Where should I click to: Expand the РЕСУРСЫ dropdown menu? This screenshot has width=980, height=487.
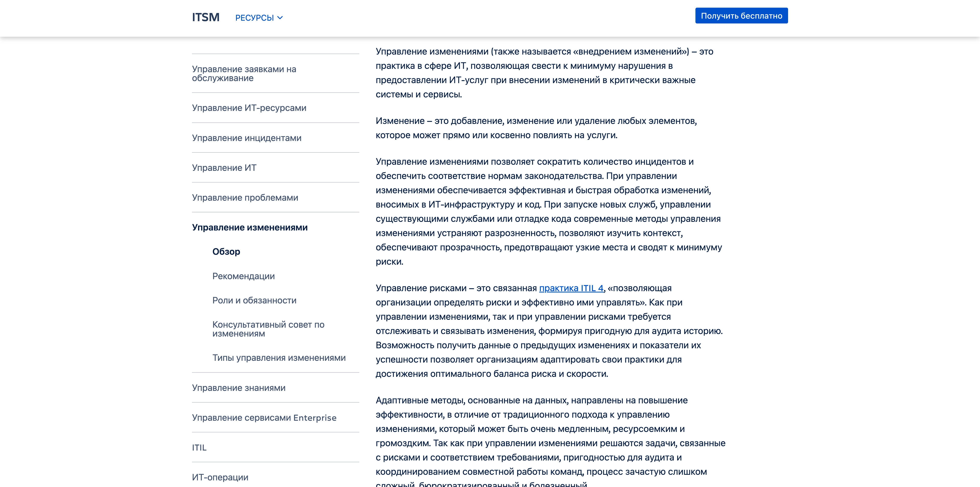click(254, 18)
